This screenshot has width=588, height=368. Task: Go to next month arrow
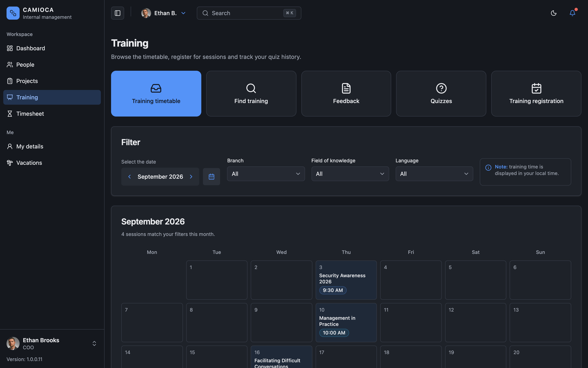click(191, 177)
